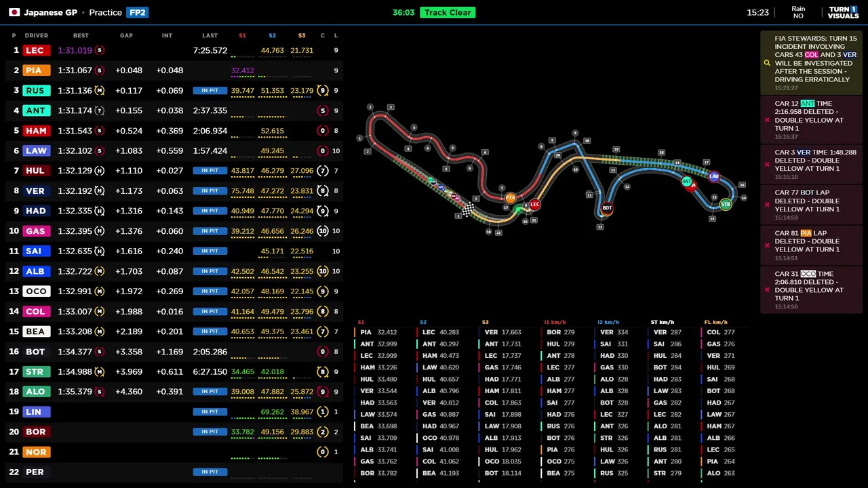Viewport: 868px width, 488px height.
Task: Click the ANT car marker on the track map
Action: pos(687,181)
